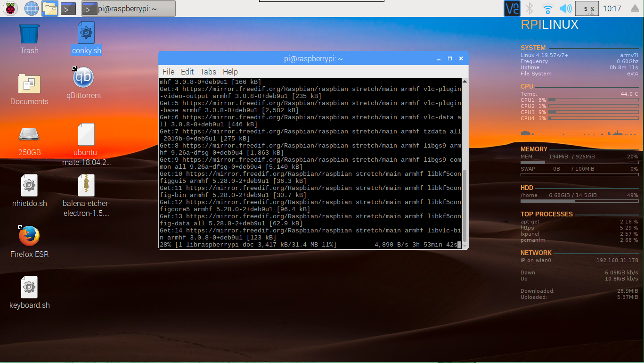644x363 pixels.
Task: Open the Edit menu in terminal
Action: (187, 72)
